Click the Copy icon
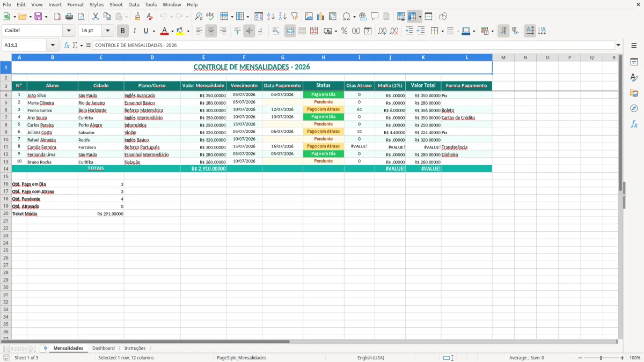Viewport: 644px width, 362px height. click(x=107, y=17)
